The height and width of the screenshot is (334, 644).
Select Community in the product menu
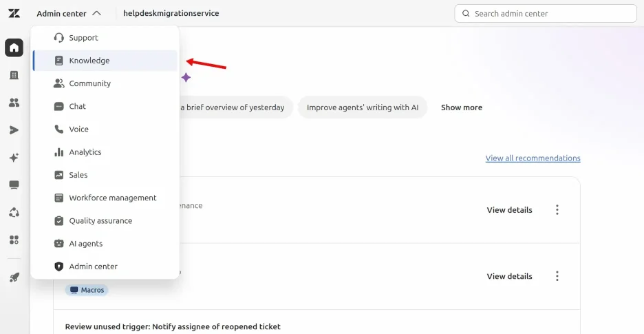(105, 83)
